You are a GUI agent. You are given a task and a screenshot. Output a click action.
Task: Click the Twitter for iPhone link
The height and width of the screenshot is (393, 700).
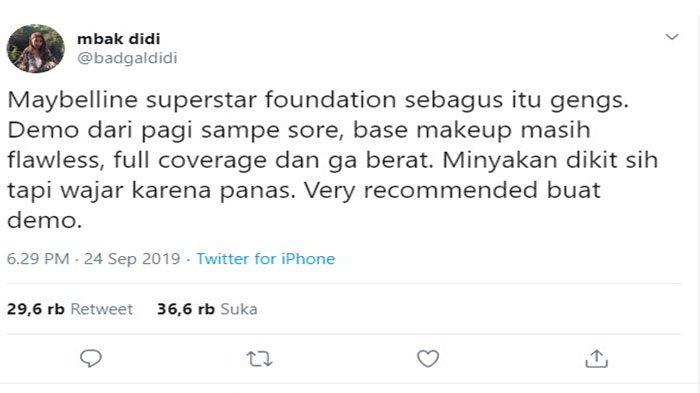[x=266, y=259]
